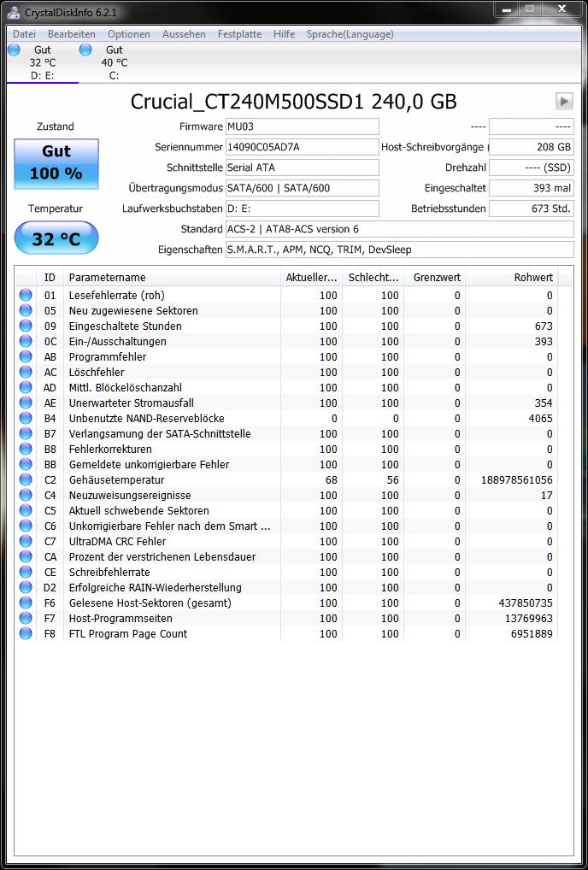Click status orb for Neuzuweisungsereignisse
The height and width of the screenshot is (870, 588).
26,495
